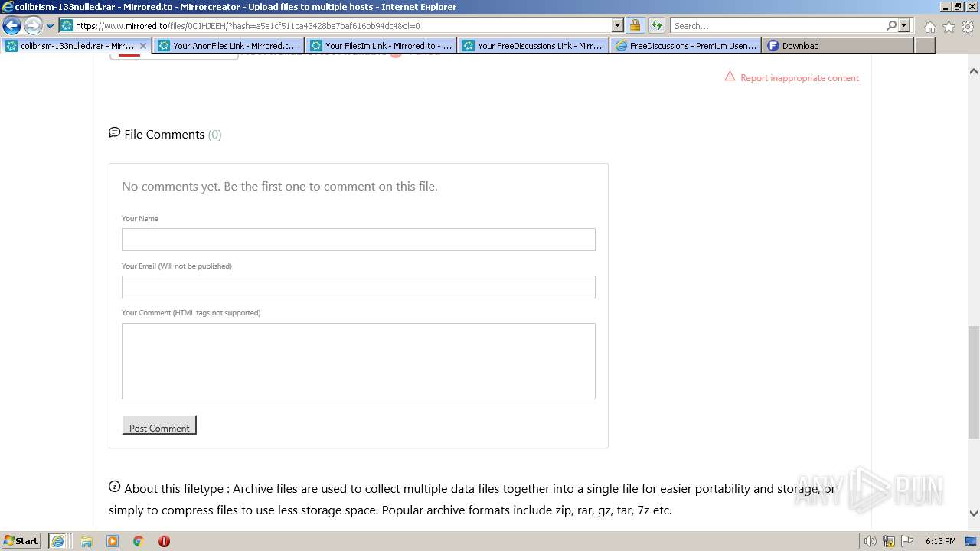The height and width of the screenshot is (551, 980).
Task: Open a new blank tab button
Action: pos(925,46)
